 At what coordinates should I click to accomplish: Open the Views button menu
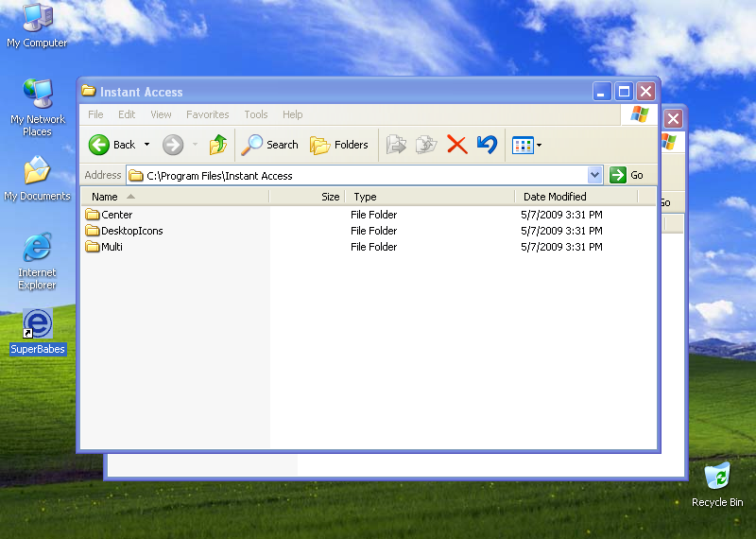[527, 145]
